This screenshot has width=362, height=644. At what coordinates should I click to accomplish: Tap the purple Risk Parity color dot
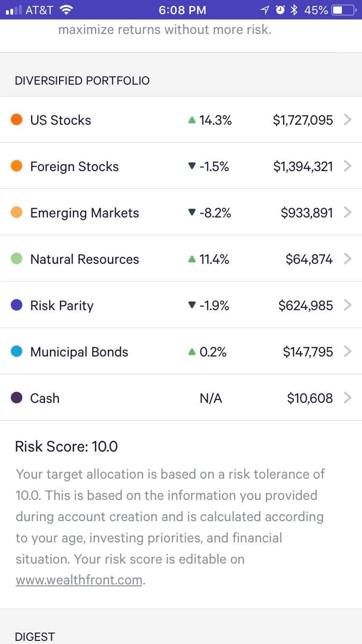[x=17, y=305]
